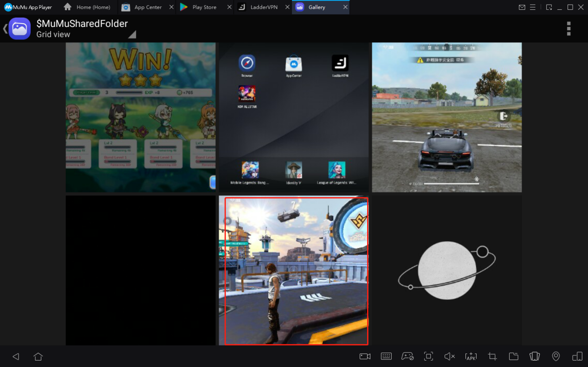This screenshot has width=588, height=367.
Task: Switch to the Play Store tab
Action: 205,7
